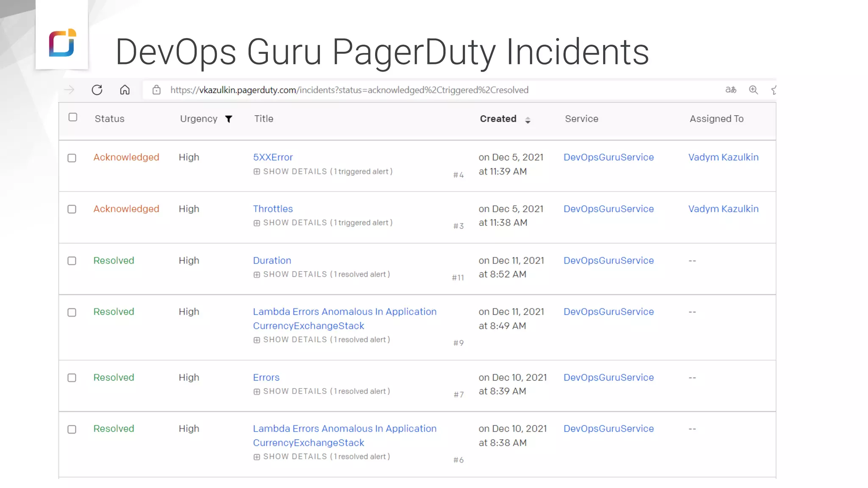Open the 5XXError incident
This screenshot has width=868, height=488.
pyautogui.click(x=273, y=157)
